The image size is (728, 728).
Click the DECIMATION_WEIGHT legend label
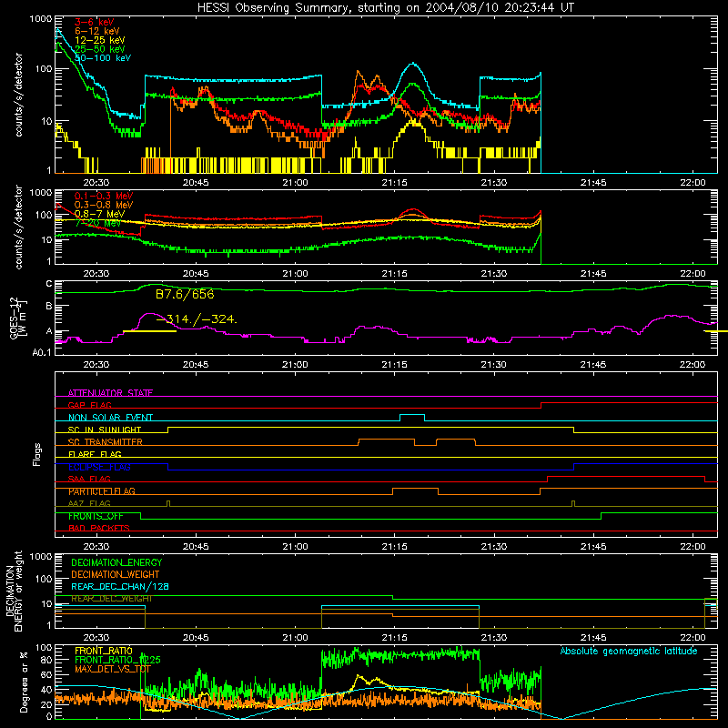(116, 575)
